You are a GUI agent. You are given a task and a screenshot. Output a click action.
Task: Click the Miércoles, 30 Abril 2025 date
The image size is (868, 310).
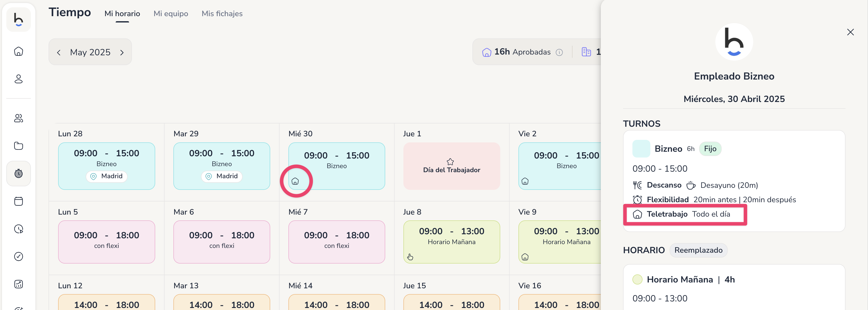[734, 99]
